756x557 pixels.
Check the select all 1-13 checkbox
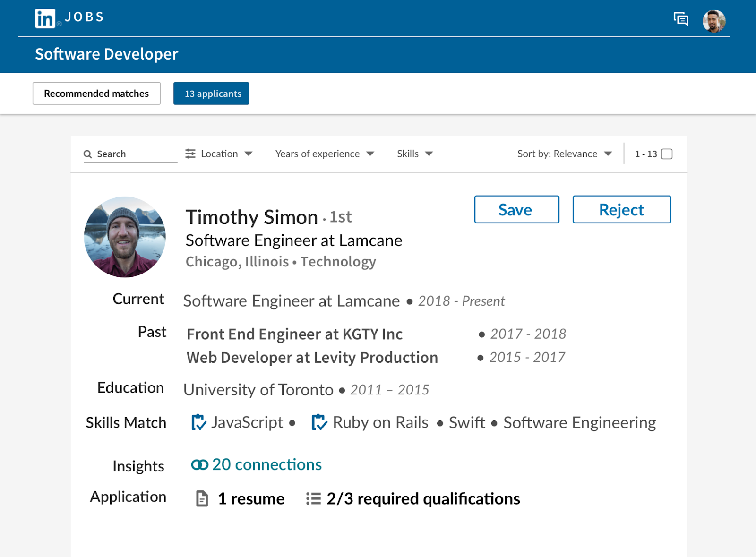pyautogui.click(x=667, y=154)
